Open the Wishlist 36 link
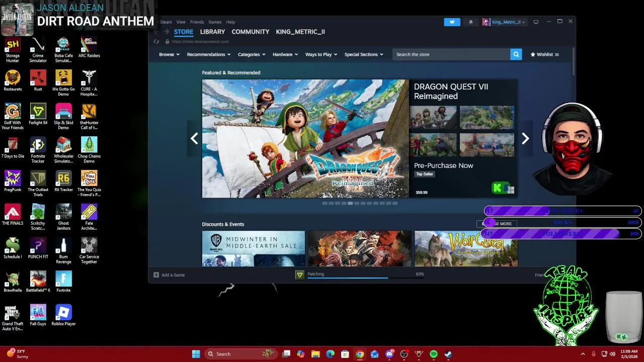 (544, 54)
